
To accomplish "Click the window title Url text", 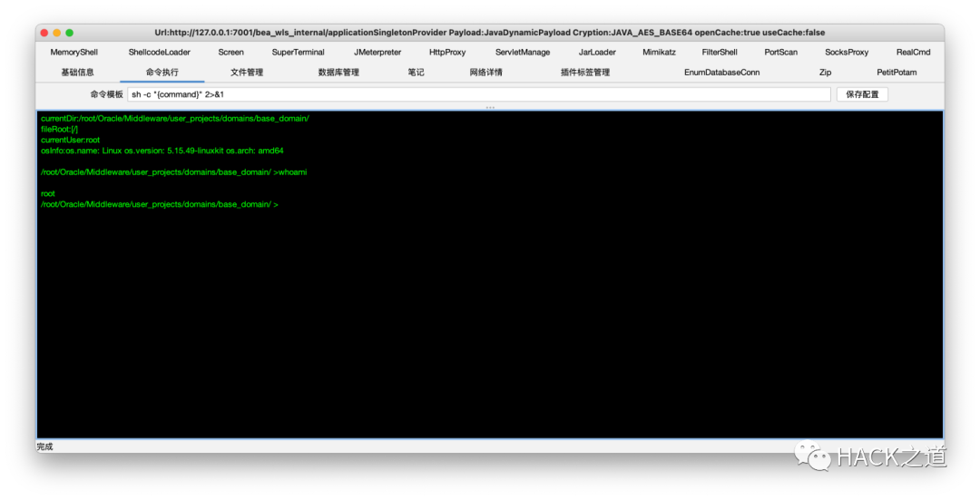I will click(490, 33).
